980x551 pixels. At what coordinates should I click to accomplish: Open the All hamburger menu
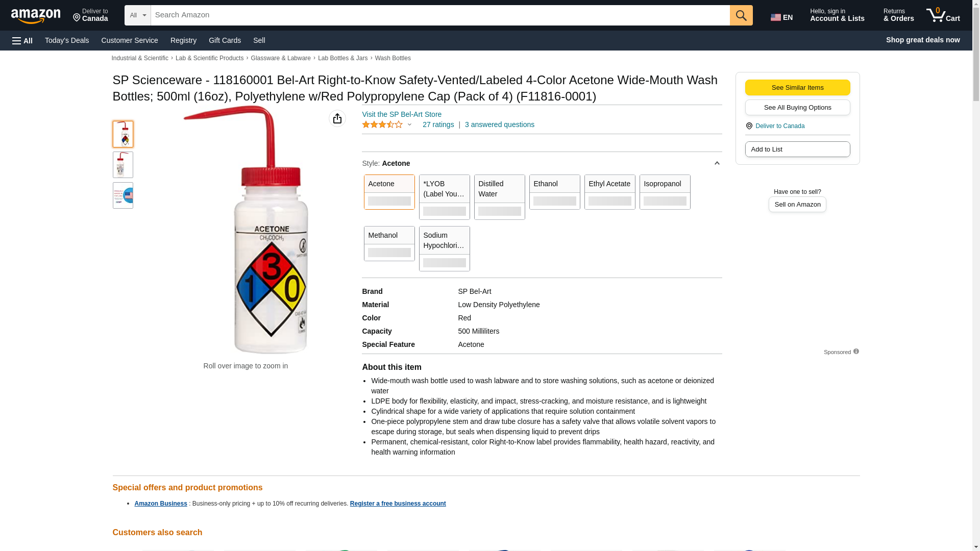[x=22, y=40]
